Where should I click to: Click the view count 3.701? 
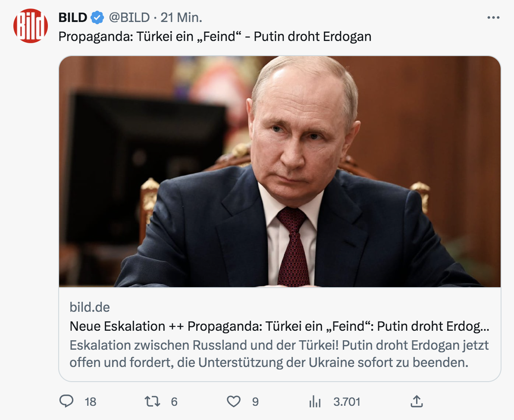click(x=347, y=402)
